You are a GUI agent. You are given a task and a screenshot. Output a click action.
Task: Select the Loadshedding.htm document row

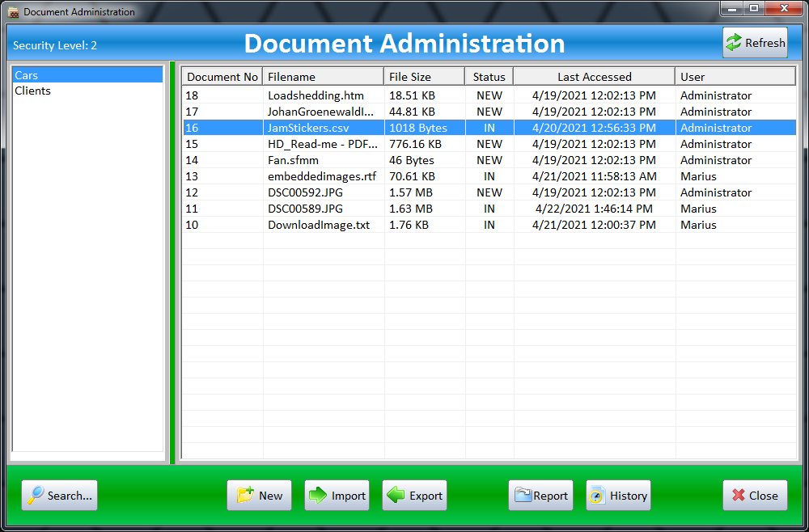tap(316, 95)
